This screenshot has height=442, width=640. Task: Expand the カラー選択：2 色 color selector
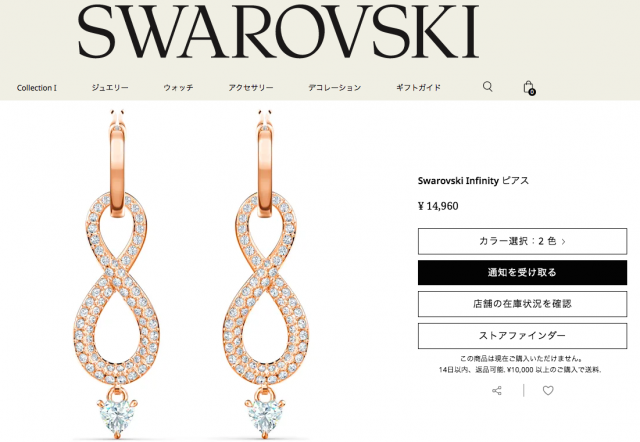(x=522, y=241)
